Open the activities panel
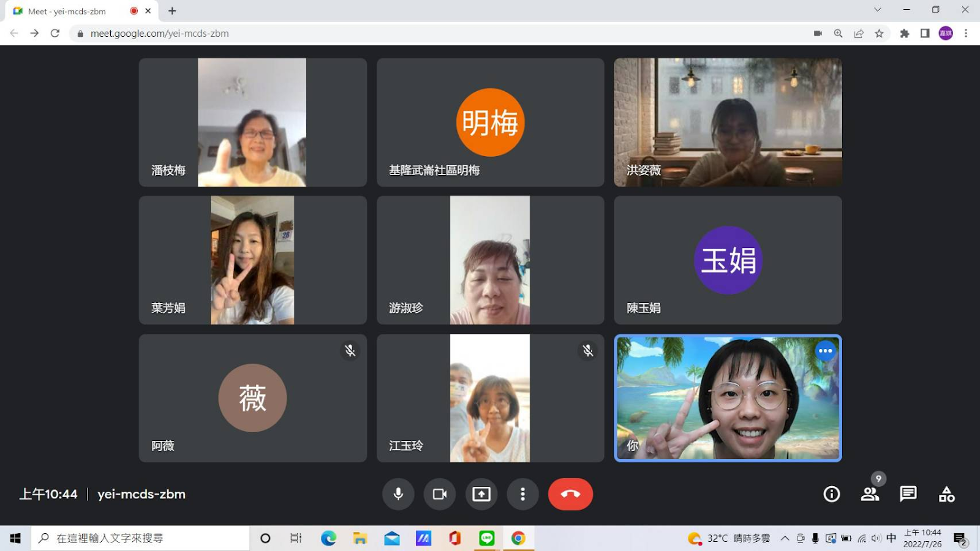Screen dimensions: 980x551 (x=947, y=494)
